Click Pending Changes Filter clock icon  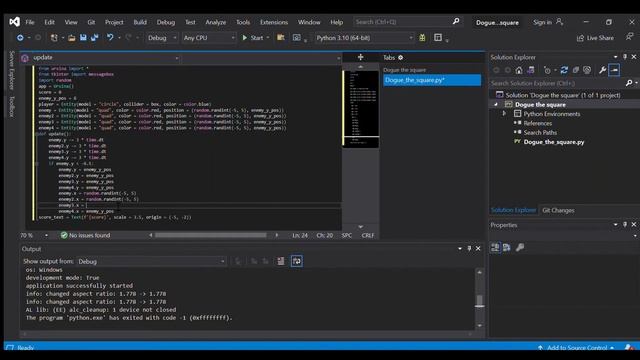547,70
